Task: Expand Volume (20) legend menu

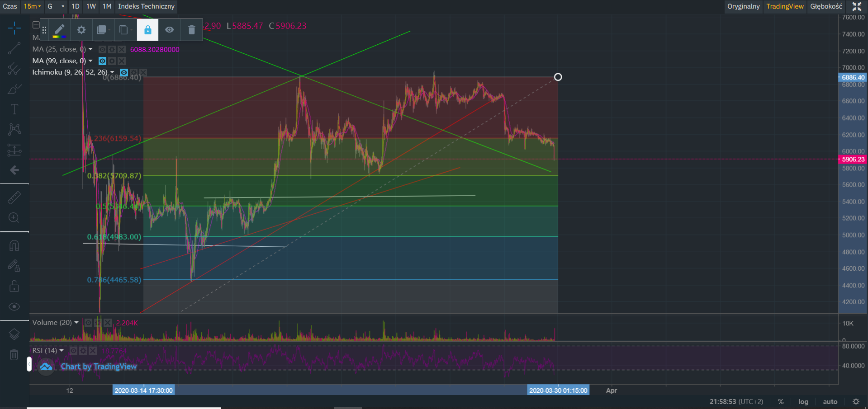Action: tap(76, 323)
